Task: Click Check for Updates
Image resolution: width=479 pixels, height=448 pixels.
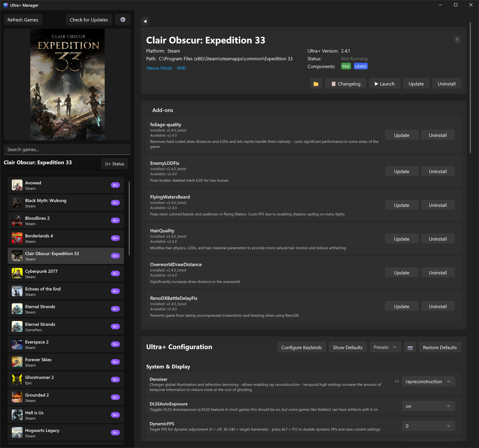Action: pos(89,19)
